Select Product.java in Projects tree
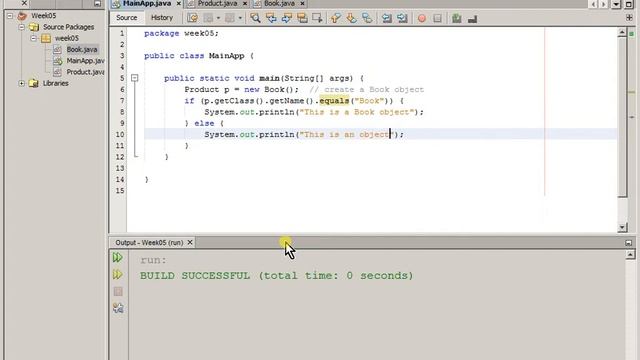Viewport: 640px width, 360px height. (85, 72)
